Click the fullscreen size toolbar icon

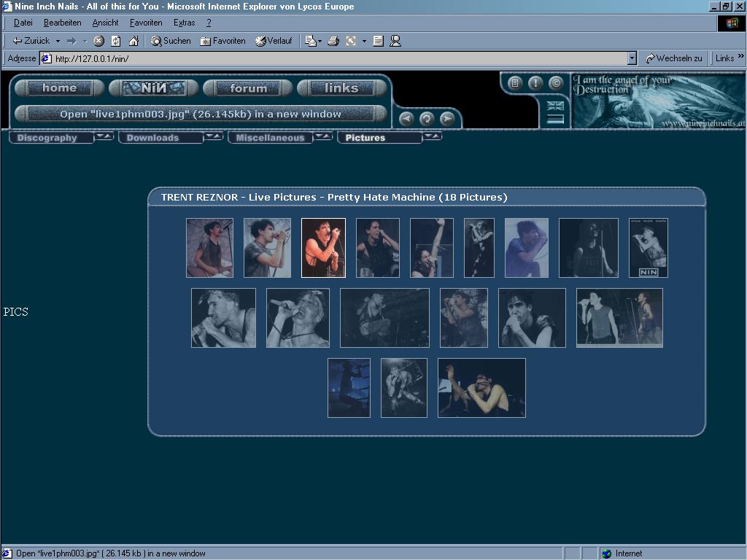(351, 41)
